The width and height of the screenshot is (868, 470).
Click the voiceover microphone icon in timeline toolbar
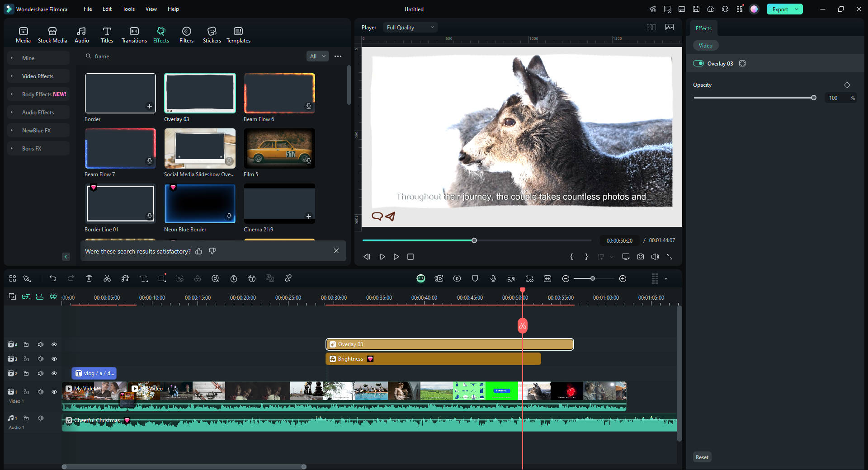pos(493,278)
